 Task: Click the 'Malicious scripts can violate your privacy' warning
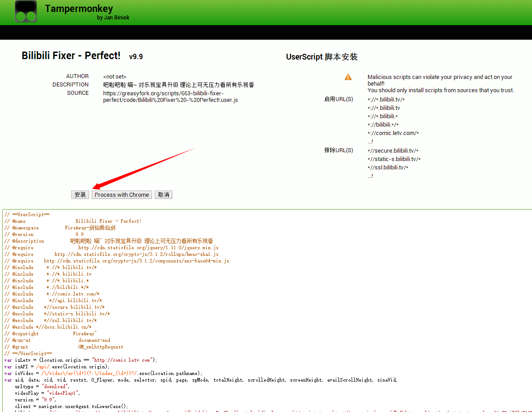coord(440,80)
